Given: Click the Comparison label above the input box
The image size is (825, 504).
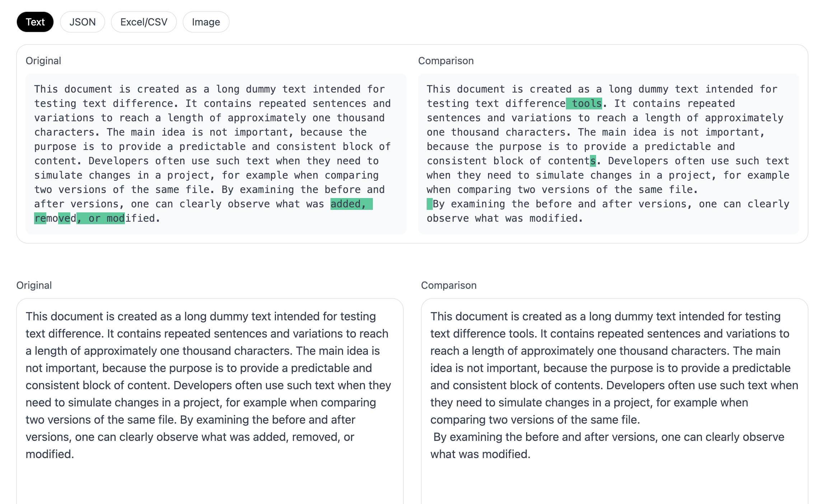Looking at the screenshot, I should [x=449, y=286].
